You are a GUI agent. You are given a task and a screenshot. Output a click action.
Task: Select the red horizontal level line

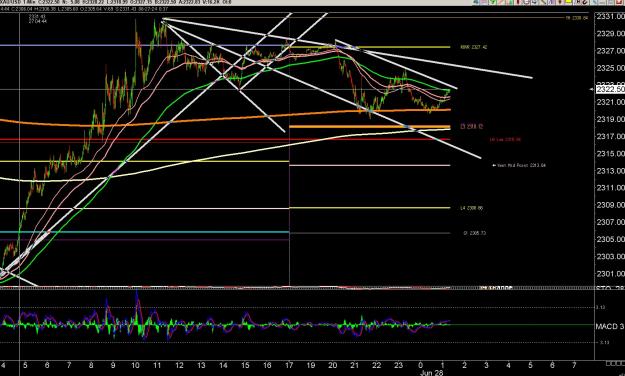pyautogui.click(x=225, y=139)
